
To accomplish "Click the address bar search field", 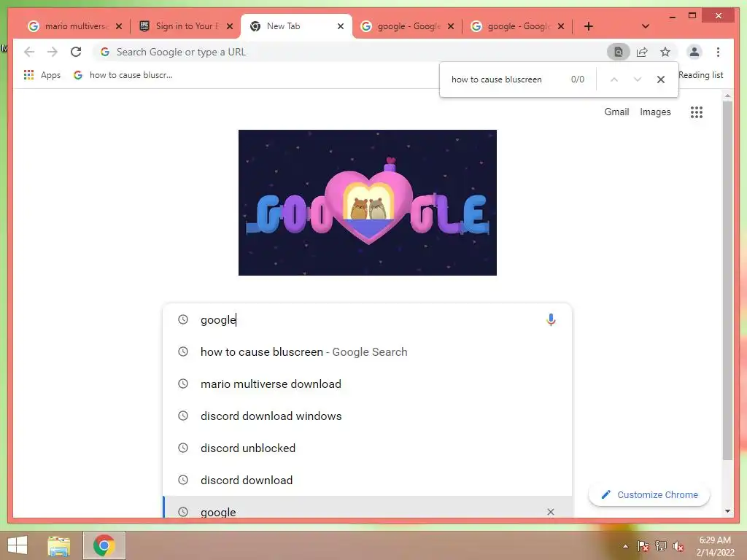I will coord(349,52).
